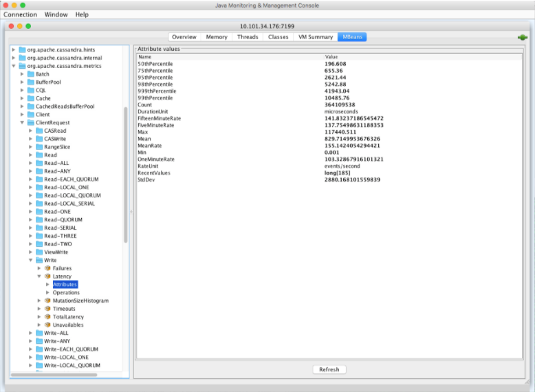Viewport: 535px width, 392px height.
Task: Click the Write-EACH_QUORUM folder icon
Action: tap(39, 349)
